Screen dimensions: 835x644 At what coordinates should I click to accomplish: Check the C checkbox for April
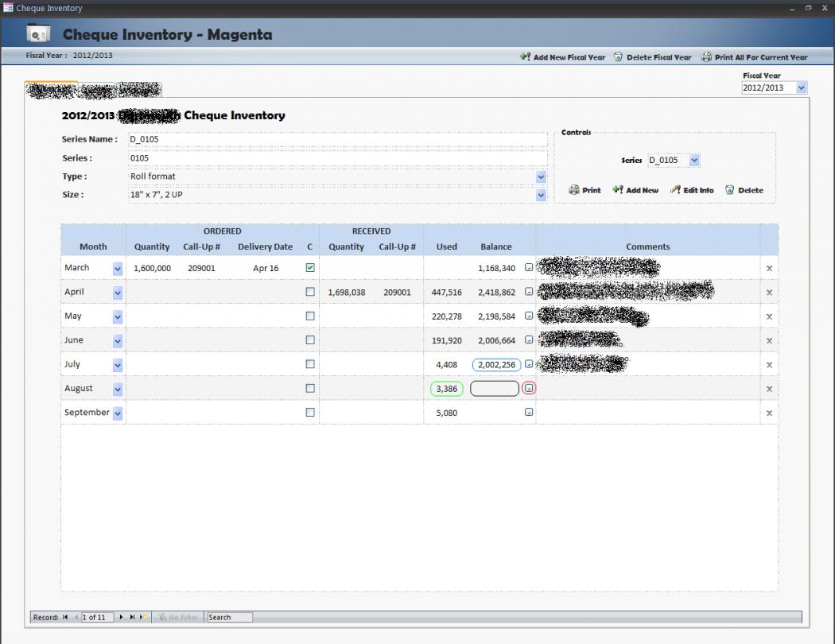[310, 292]
